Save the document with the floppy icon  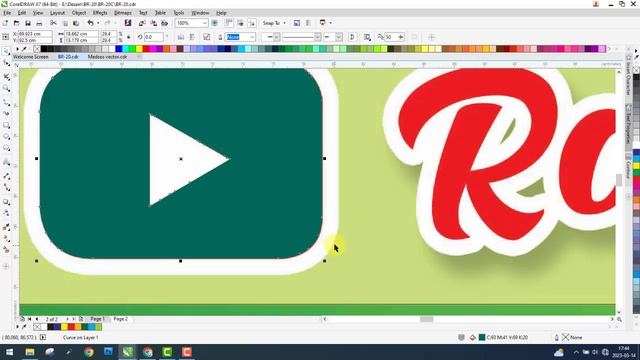click(x=28, y=23)
